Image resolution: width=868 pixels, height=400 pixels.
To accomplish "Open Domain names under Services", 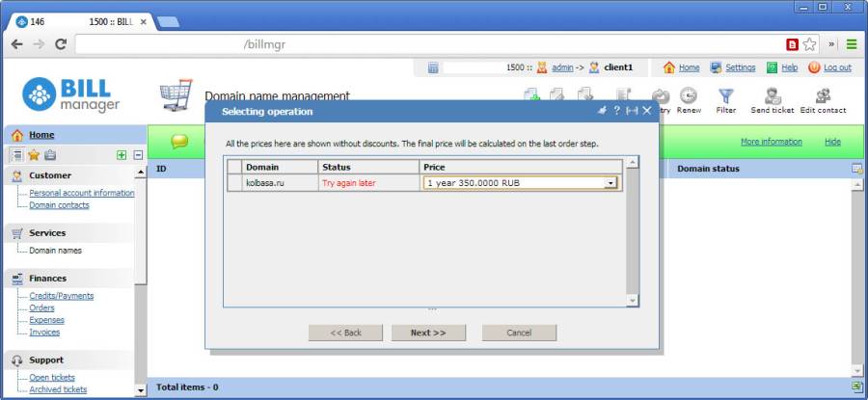I will point(55,251).
